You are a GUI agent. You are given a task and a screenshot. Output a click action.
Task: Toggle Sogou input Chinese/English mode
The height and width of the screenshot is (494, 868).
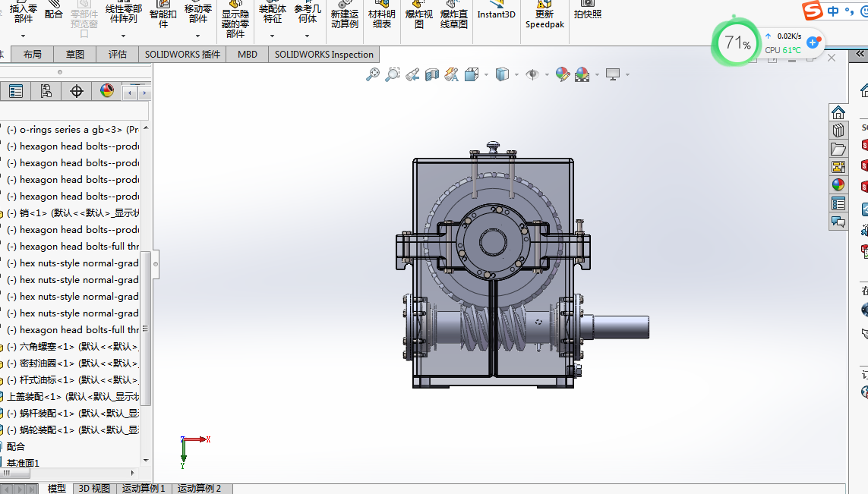click(x=834, y=11)
